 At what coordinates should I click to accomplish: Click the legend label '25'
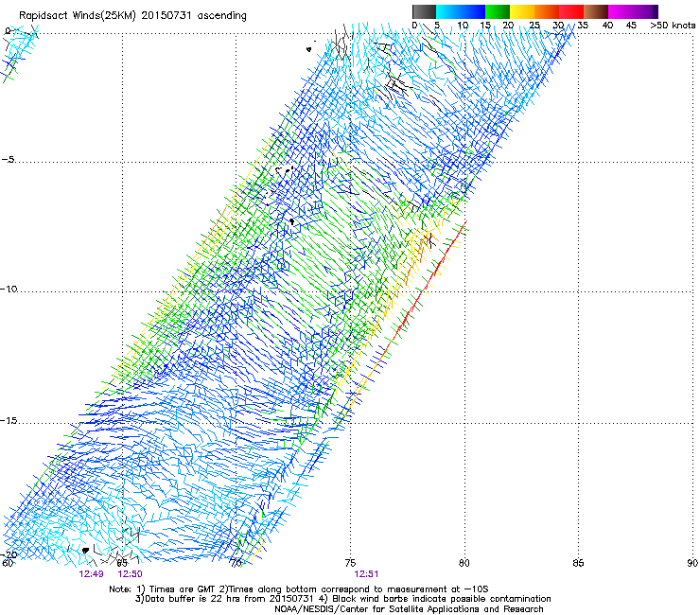534,26
